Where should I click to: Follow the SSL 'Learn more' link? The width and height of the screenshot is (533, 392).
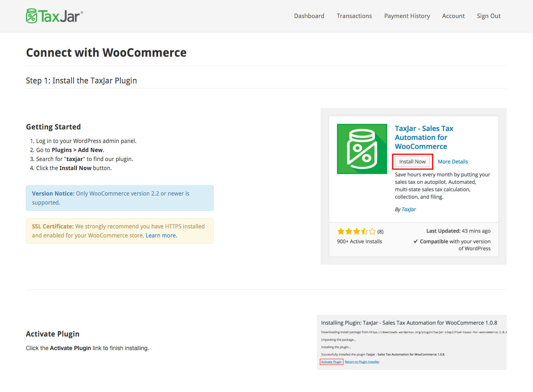[161, 235]
